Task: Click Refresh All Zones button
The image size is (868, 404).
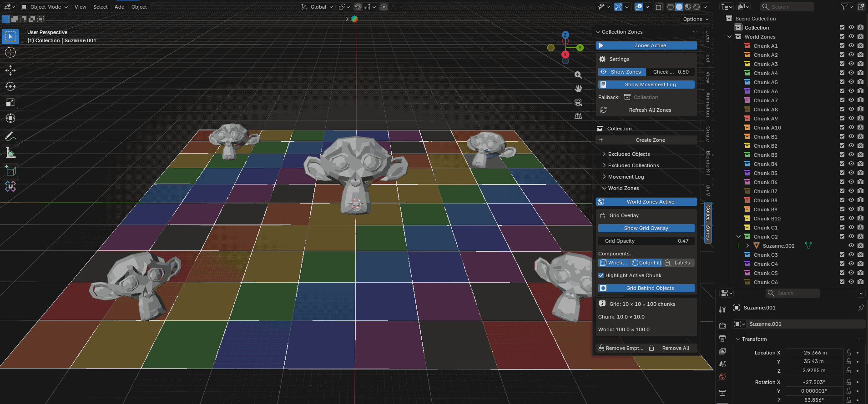Action: (646, 110)
